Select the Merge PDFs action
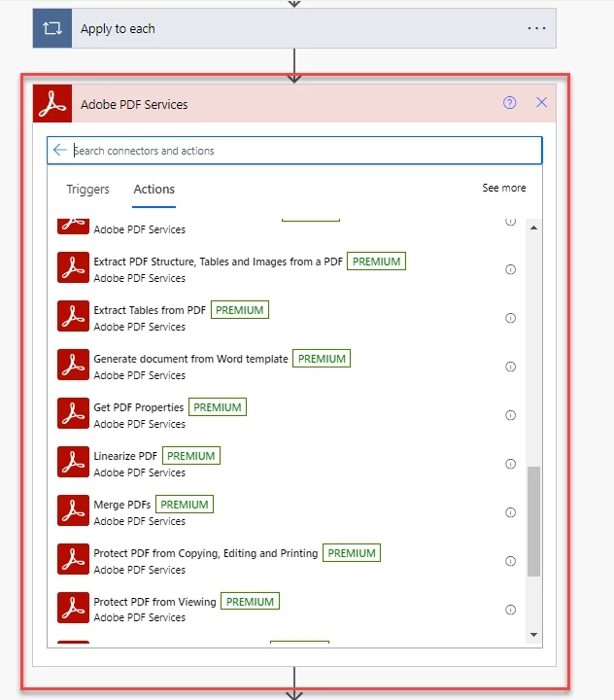Screen dimensions: 614x700 [287, 512]
